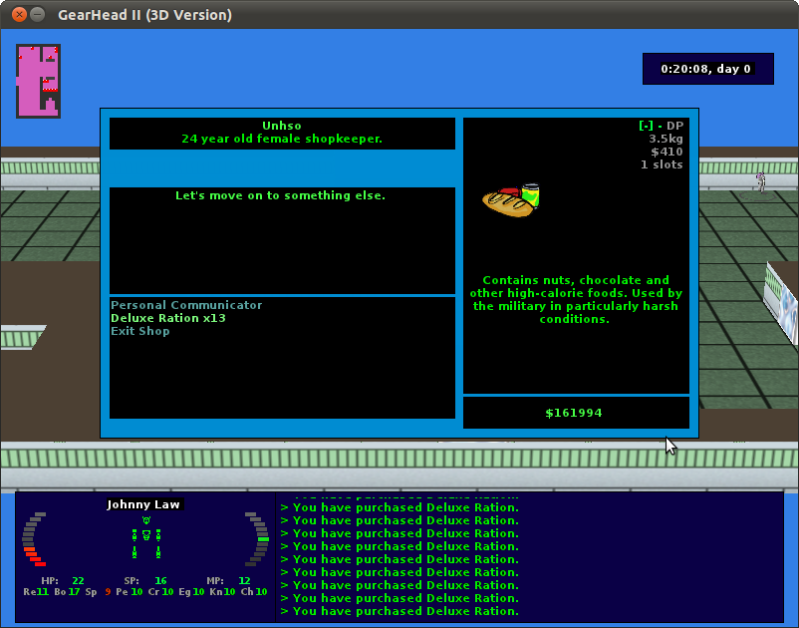Image resolution: width=799 pixels, height=628 pixels.
Task: Click the Ch 10 stat
Action: point(254,592)
